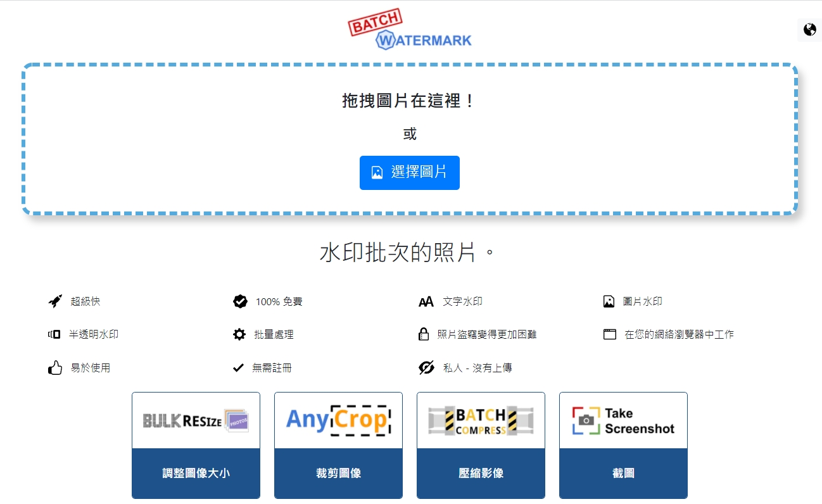The height and width of the screenshot is (504, 822).
Task: Click the 批量處理 feature text
Action: tap(274, 334)
